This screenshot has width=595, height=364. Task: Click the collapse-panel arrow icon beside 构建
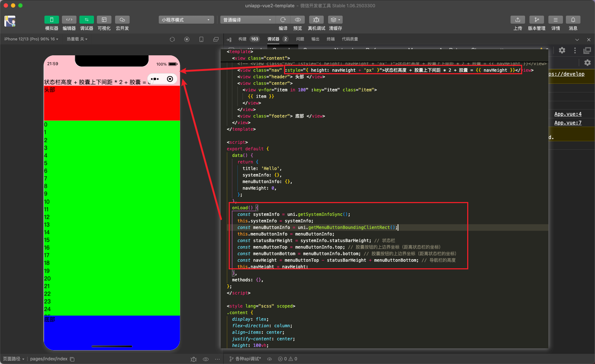click(229, 39)
